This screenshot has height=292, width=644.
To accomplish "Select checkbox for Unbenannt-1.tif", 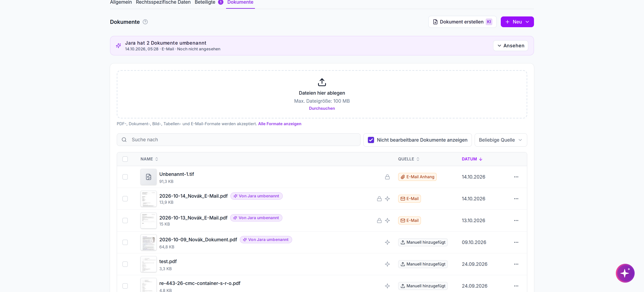I will coord(125,177).
